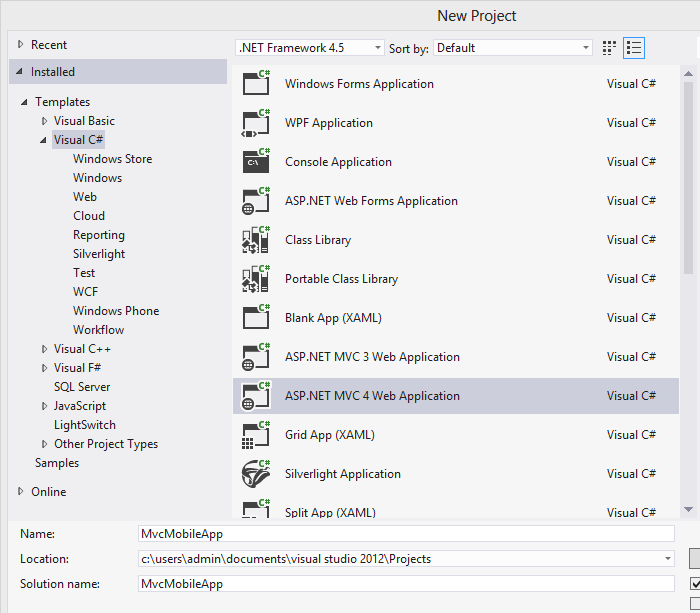Select the Samples node
Image resolution: width=700 pixels, height=613 pixels.
pos(57,463)
